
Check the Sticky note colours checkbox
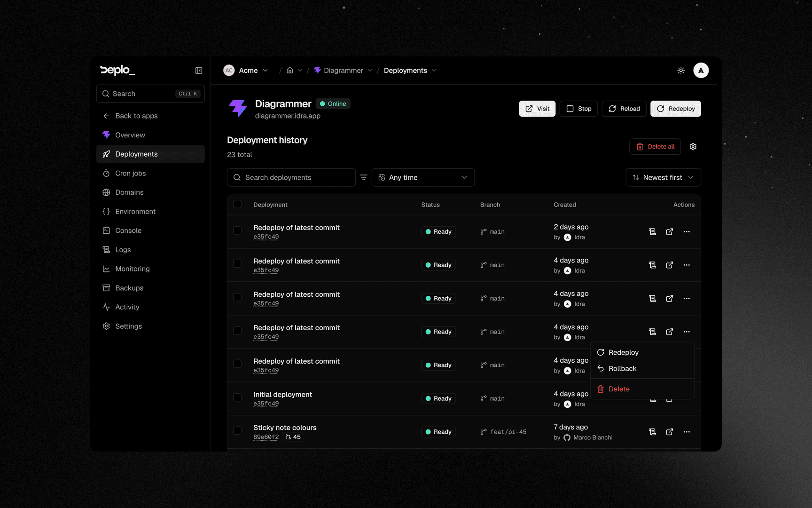point(237,431)
